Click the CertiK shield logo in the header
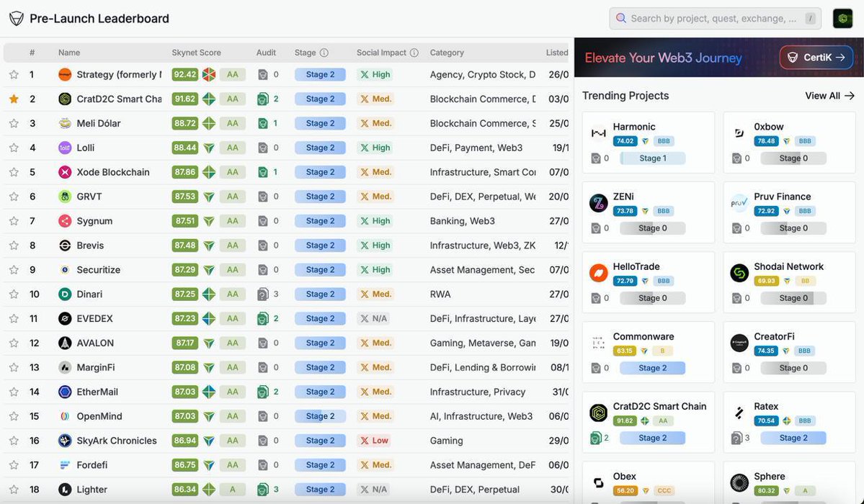864x504 pixels. click(x=17, y=18)
